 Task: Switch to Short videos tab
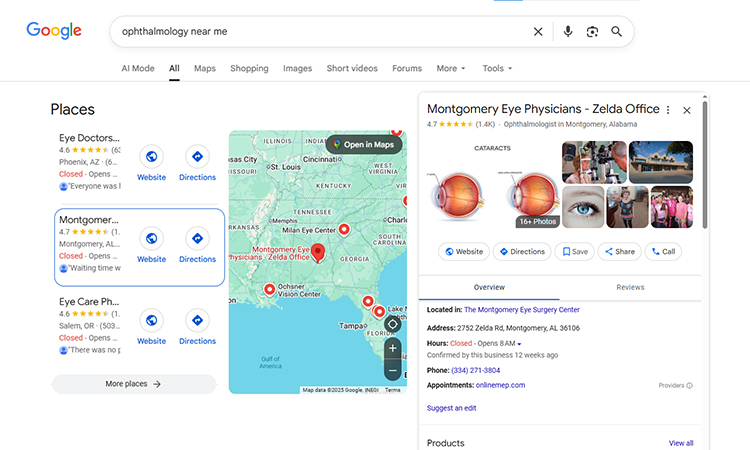[352, 68]
